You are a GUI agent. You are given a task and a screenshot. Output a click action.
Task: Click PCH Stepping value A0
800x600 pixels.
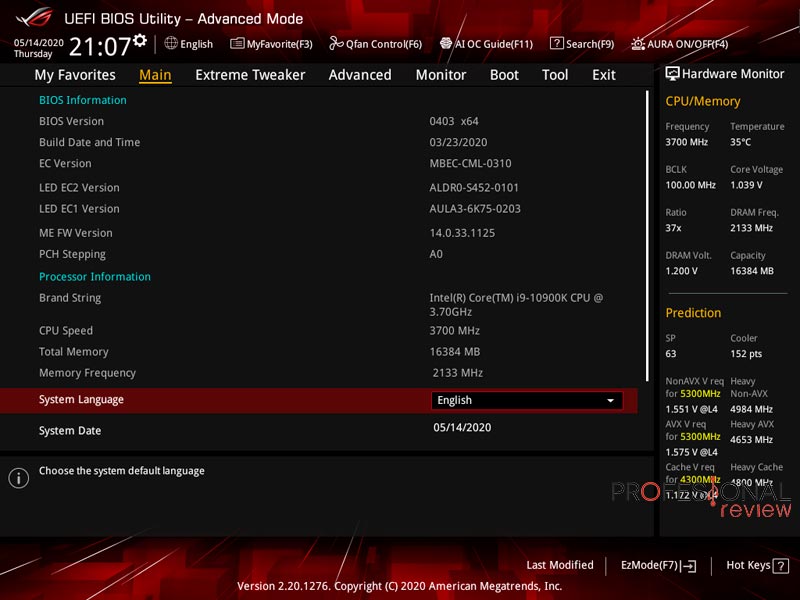point(436,254)
